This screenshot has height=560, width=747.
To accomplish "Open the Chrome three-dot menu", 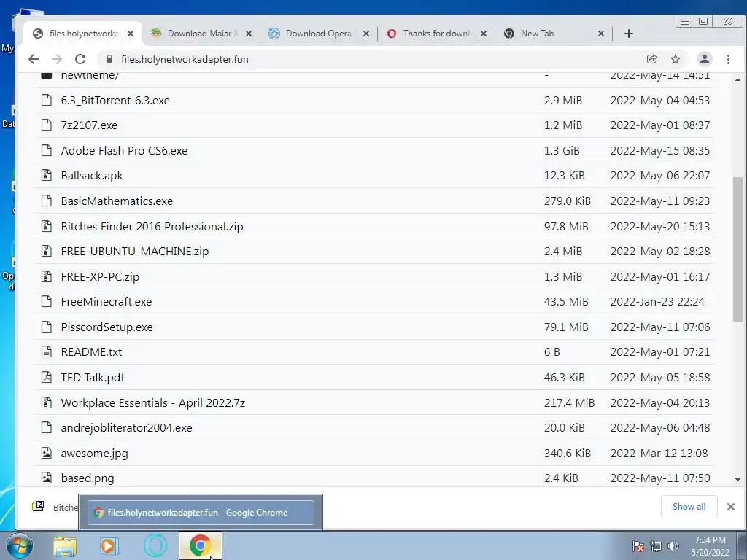I will 728,59.
